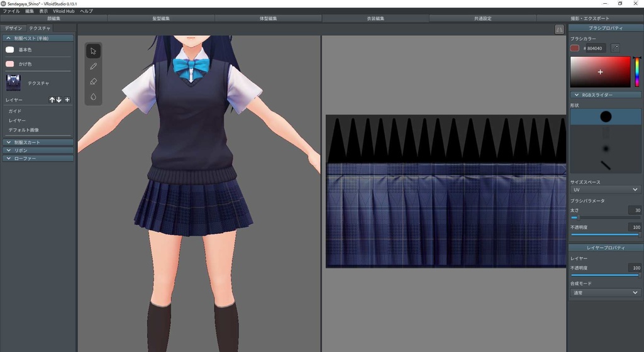Switch to the 共通設定 tab
Image resolution: width=644 pixels, height=352 pixels.
[x=482, y=18]
